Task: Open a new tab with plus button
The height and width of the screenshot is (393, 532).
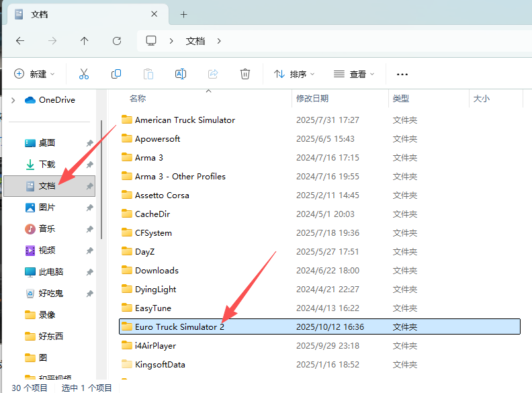Action: coord(183,14)
